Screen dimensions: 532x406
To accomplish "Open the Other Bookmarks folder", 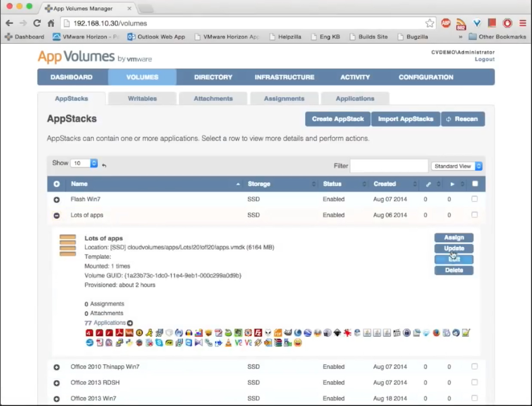I will [497, 37].
